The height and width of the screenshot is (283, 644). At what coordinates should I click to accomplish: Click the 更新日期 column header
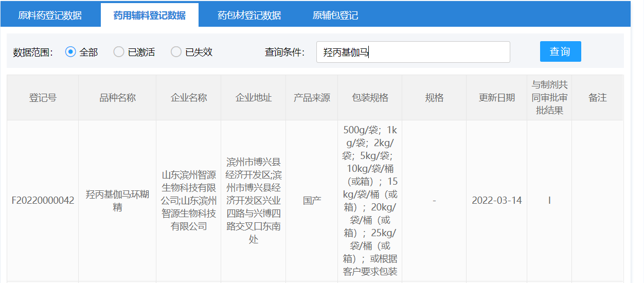pyautogui.click(x=496, y=98)
